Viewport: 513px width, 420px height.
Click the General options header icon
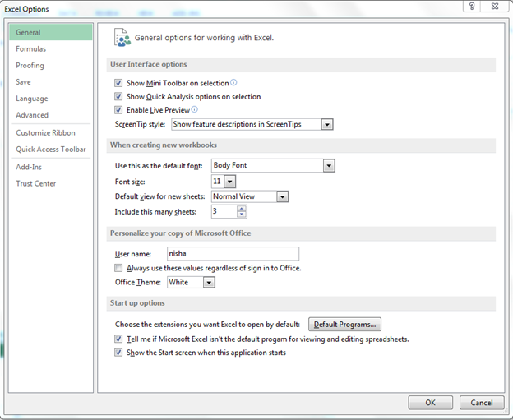click(x=122, y=37)
